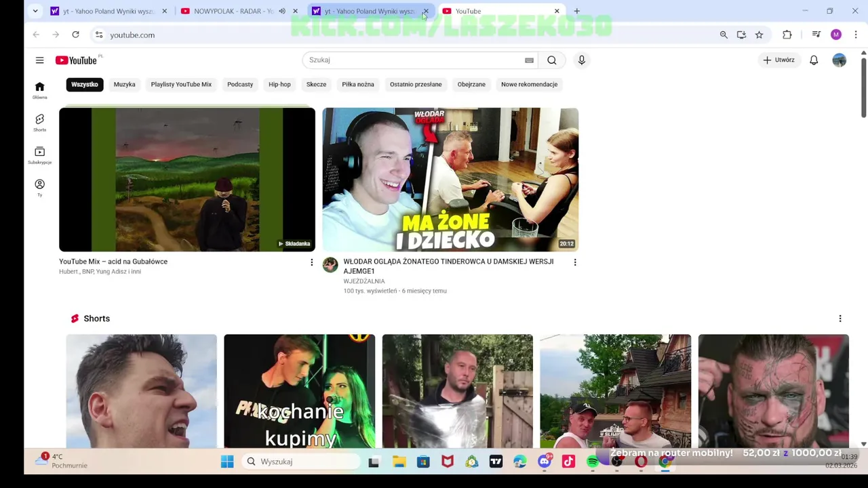Open the WJEŻDŻALNIA channel avatar

[x=330, y=265]
